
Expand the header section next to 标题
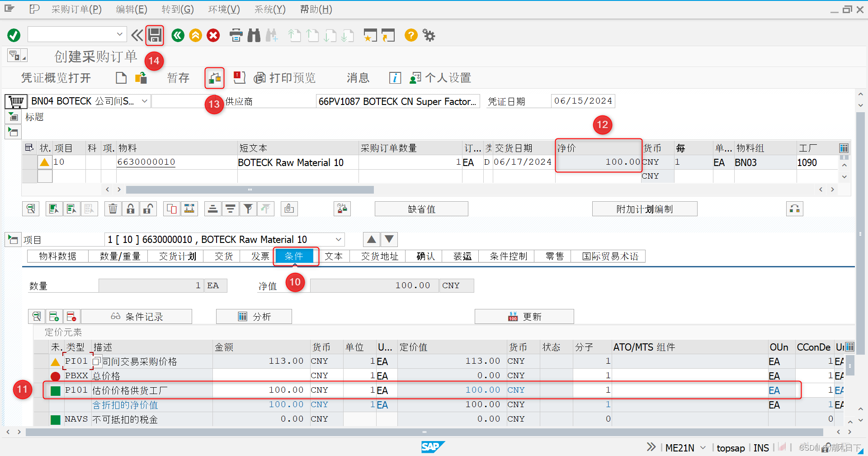tap(14, 117)
